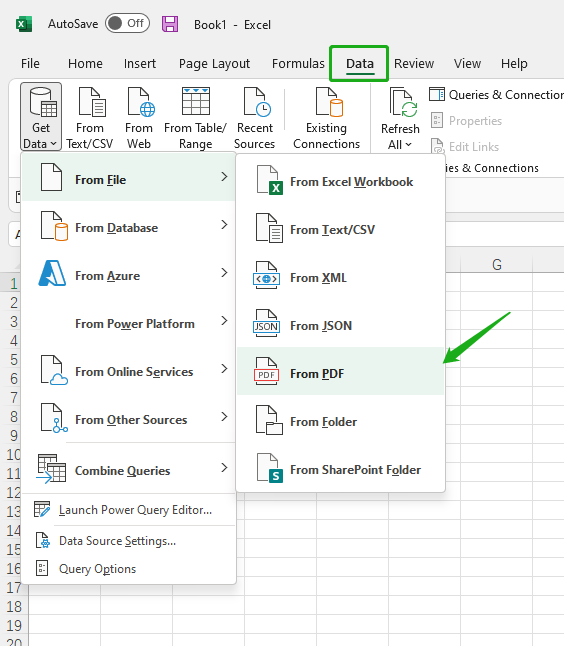Select column G header
The height and width of the screenshot is (646, 564).
[496, 264]
